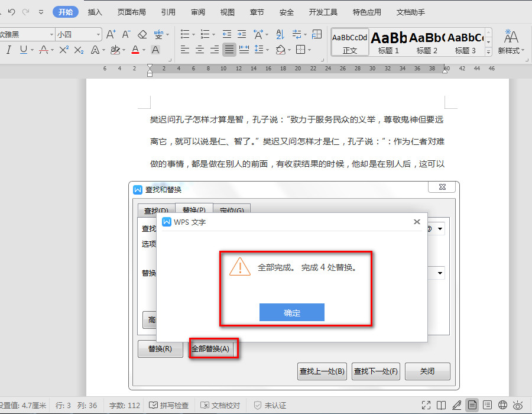
Task: Increase font size with A+ icon
Action: pyautogui.click(x=111, y=34)
